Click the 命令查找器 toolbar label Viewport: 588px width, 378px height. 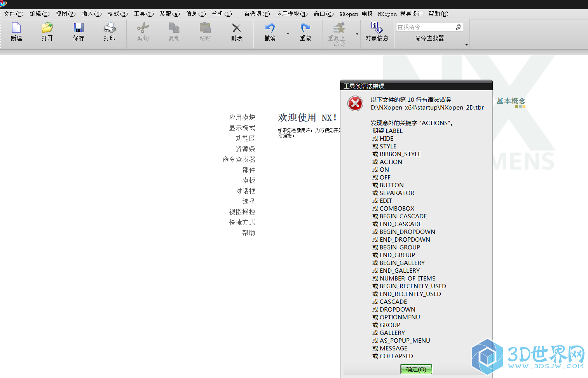[x=429, y=38]
